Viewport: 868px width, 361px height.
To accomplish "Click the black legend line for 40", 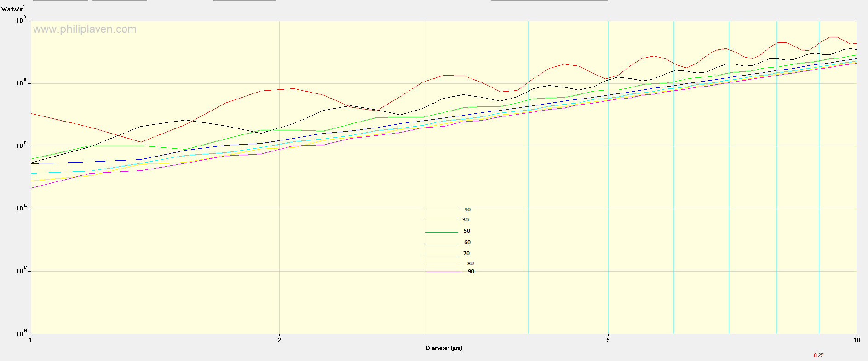I will point(441,209).
